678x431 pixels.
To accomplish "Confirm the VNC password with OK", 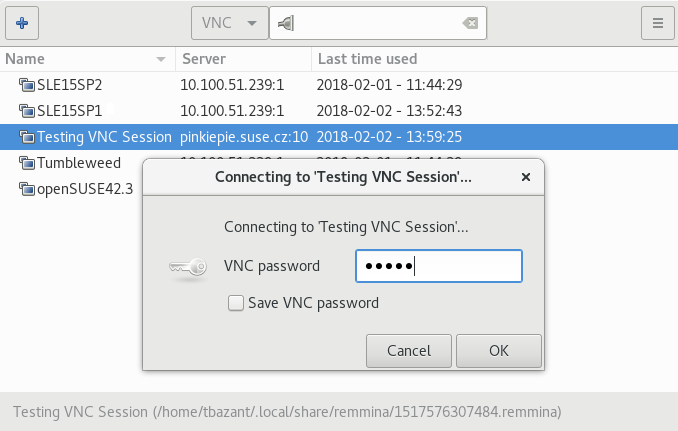I will (x=499, y=350).
